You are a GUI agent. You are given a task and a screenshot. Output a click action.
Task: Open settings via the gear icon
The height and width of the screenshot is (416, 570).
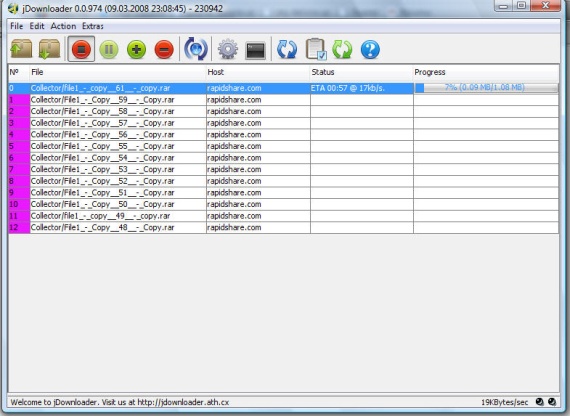(228, 49)
